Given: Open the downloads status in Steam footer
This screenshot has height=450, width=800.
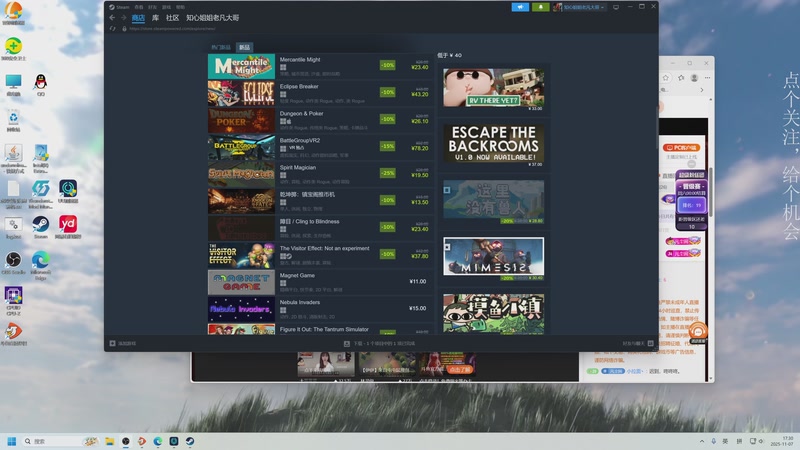Looking at the screenshot, I should 380,343.
